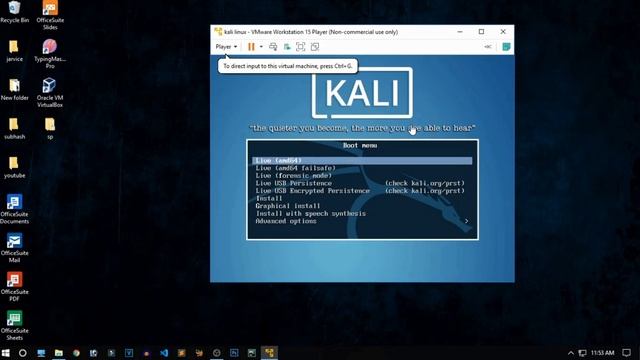This screenshot has height=360, width=640.
Task: Select the jarvice folder on the desktop
Action: tap(14, 51)
